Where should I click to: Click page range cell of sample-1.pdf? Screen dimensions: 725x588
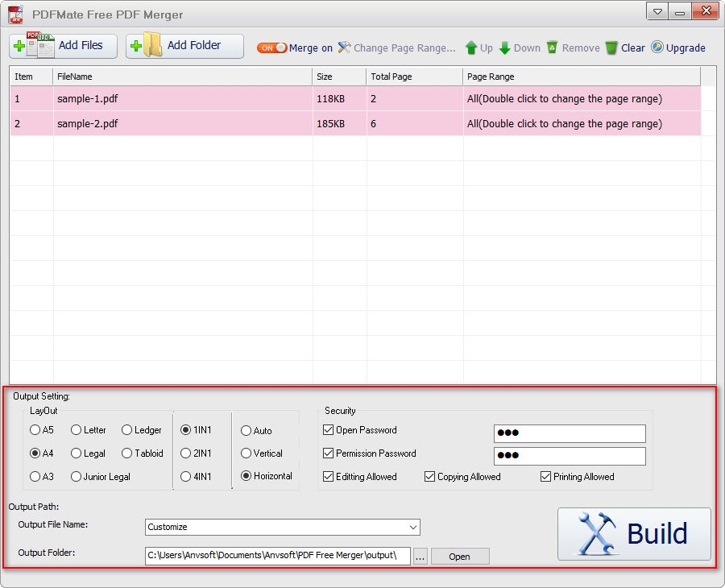(582, 98)
